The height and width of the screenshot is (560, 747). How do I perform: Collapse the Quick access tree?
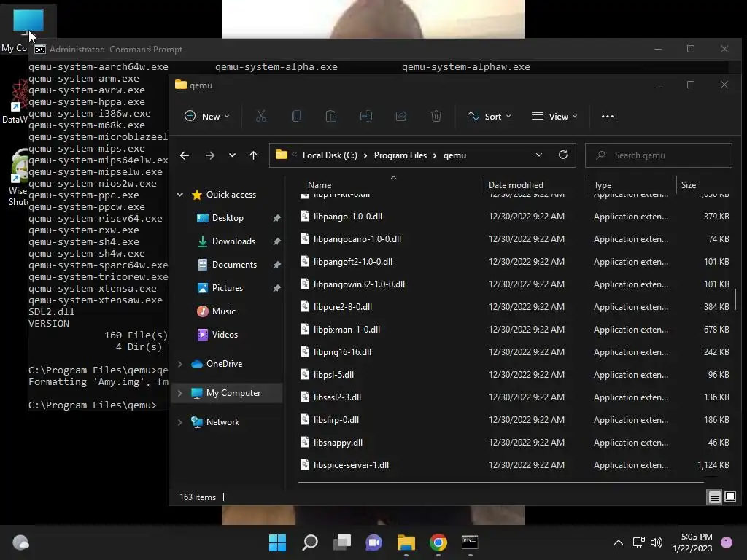180,194
